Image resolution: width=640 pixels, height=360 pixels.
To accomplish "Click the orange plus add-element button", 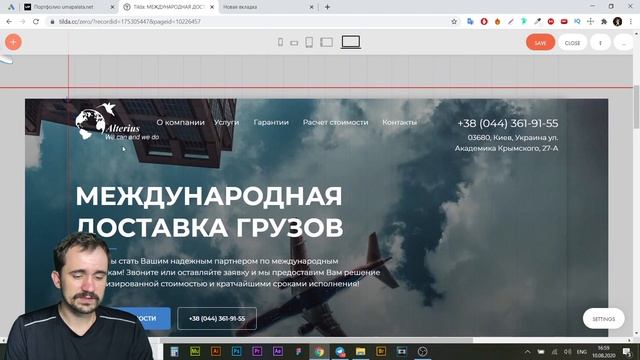I will 13,42.
